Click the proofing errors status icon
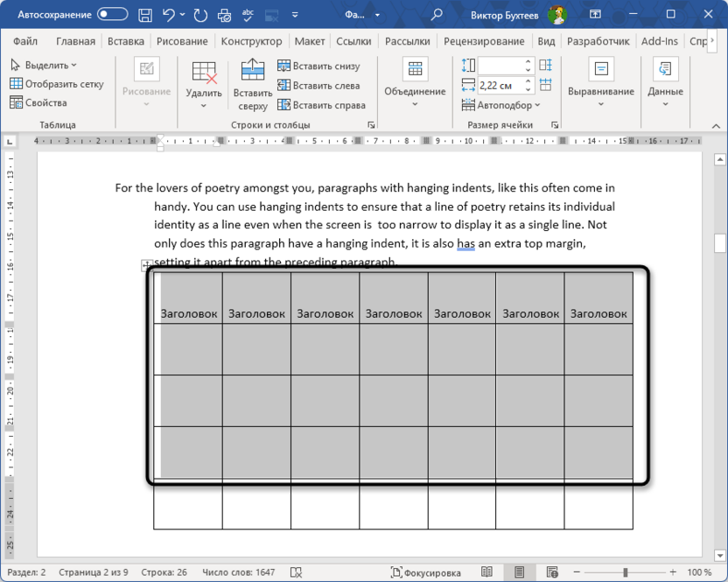The height and width of the screenshot is (582, 728). [296, 572]
